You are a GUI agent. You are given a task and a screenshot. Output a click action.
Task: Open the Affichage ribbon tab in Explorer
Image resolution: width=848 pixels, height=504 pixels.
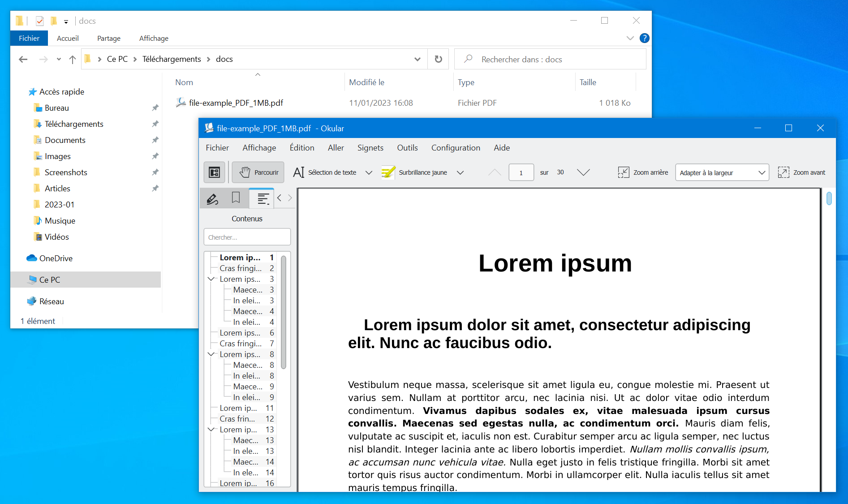click(154, 39)
